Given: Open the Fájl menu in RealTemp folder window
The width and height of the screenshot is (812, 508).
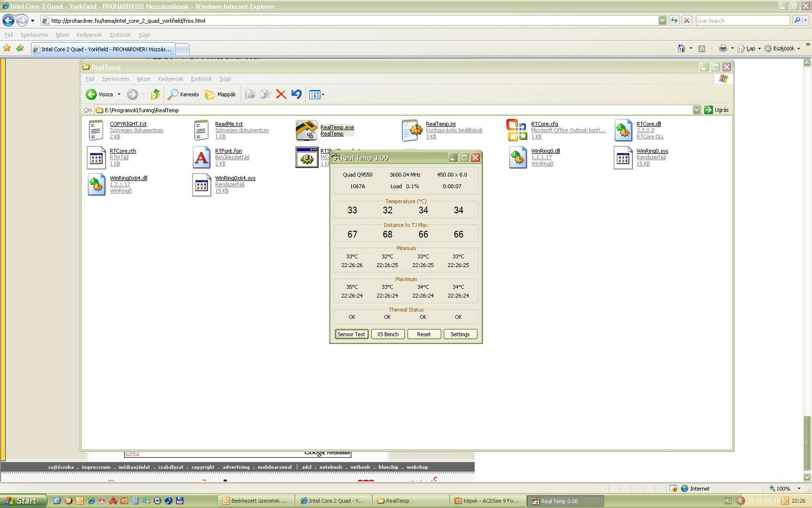Looking at the screenshot, I should tap(90, 79).
